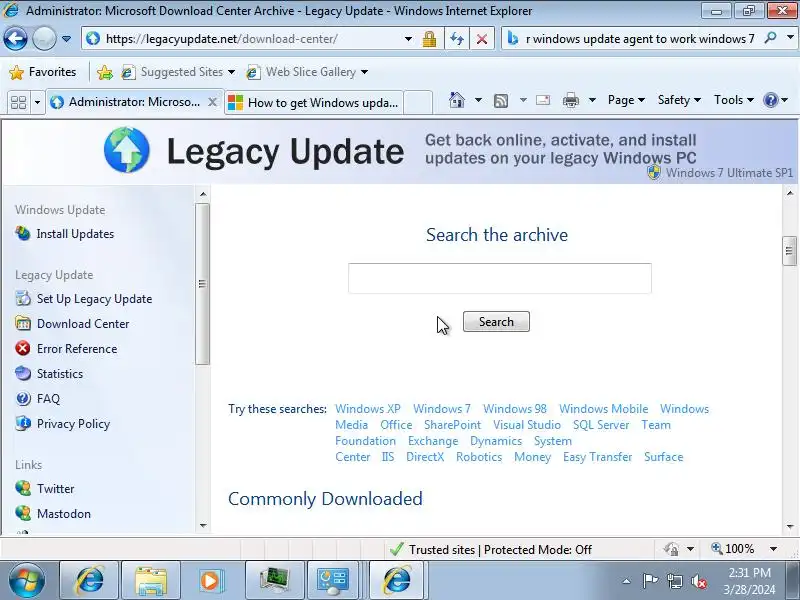Click the sidebar vertical scrollbar thumb
Image resolution: width=800 pixels, height=600 pixels.
coord(203,284)
